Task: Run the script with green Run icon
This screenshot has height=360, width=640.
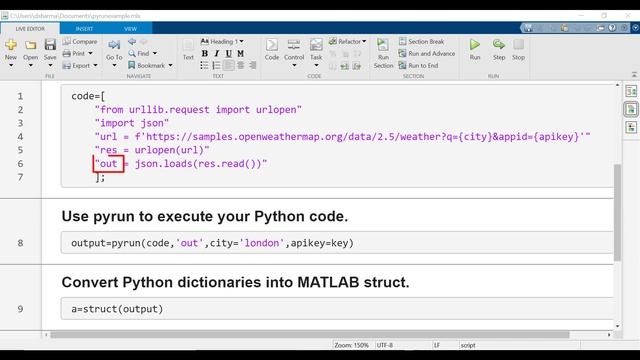Action: 475,44
